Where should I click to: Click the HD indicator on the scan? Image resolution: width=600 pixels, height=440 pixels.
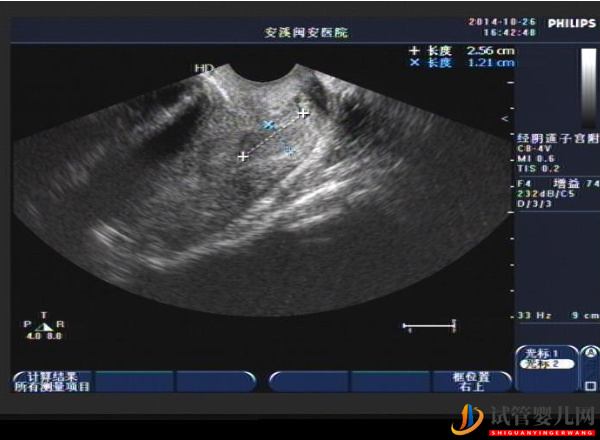point(204,68)
